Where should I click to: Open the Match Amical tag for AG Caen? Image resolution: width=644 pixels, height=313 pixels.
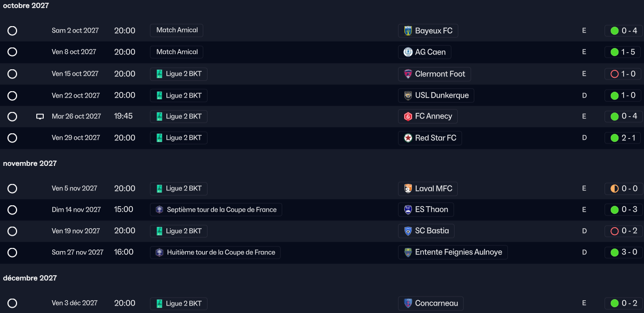177,52
